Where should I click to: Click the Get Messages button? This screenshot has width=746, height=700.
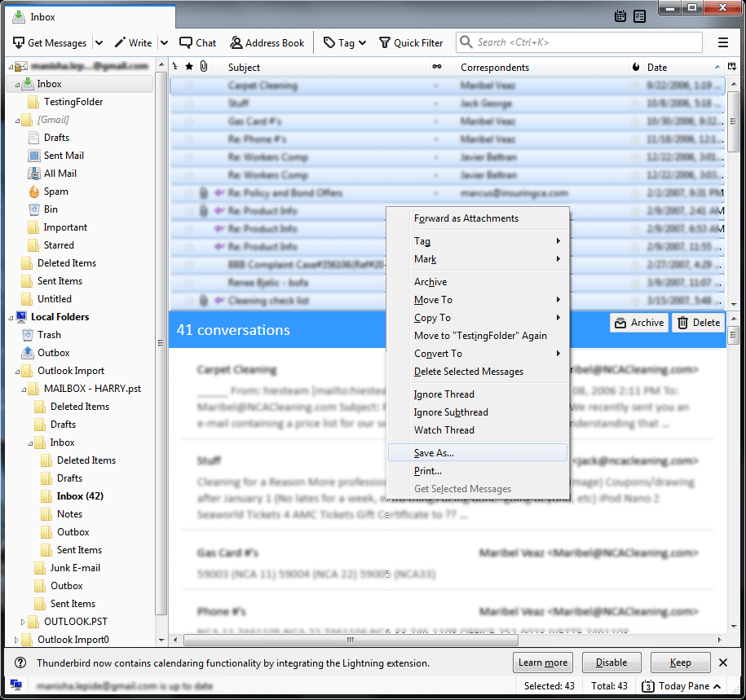point(50,43)
